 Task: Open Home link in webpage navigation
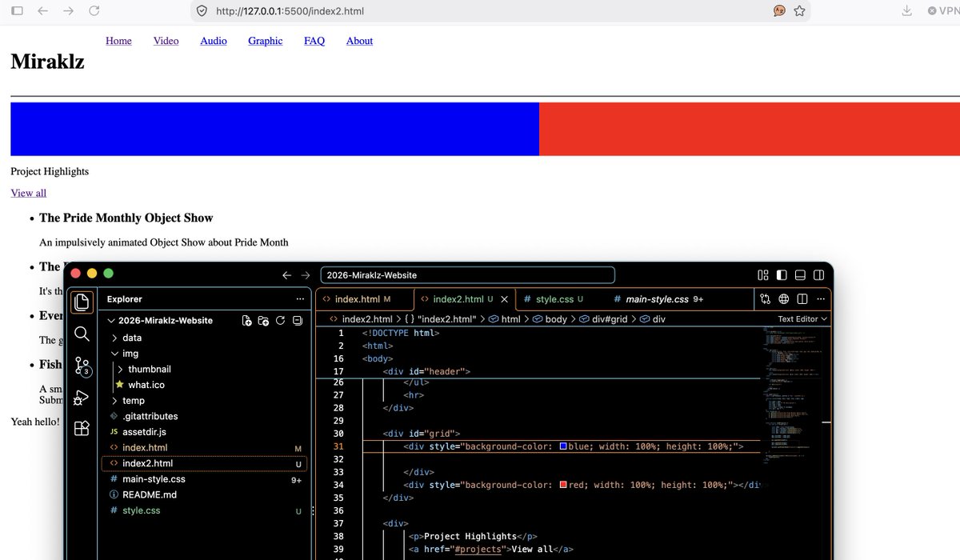pyautogui.click(x=118, y=41)
